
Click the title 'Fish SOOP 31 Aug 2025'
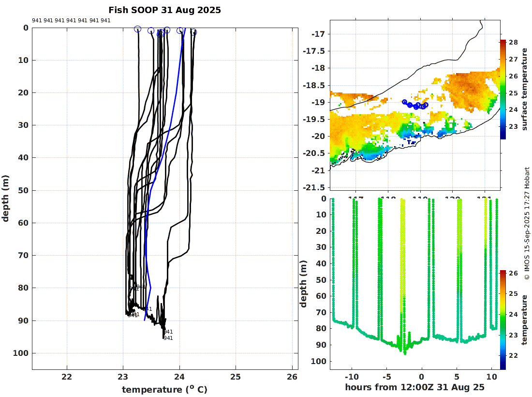[x=164, y=10]
